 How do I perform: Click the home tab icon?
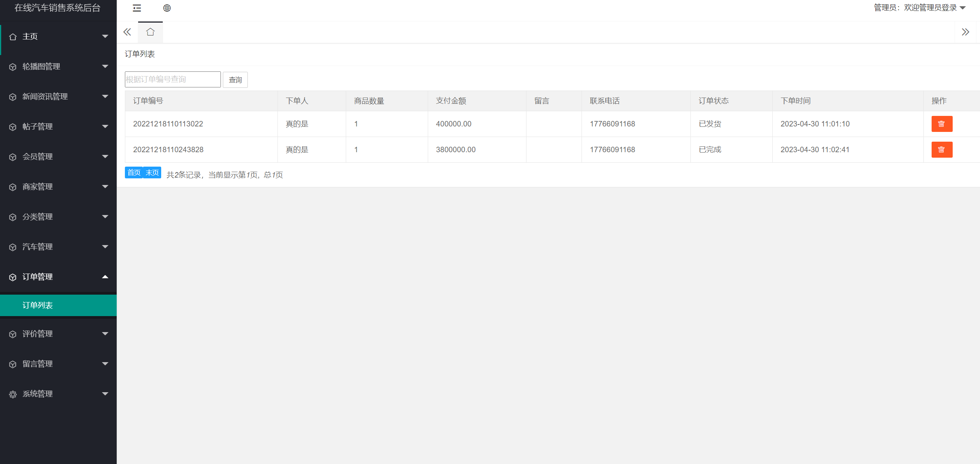150,32
